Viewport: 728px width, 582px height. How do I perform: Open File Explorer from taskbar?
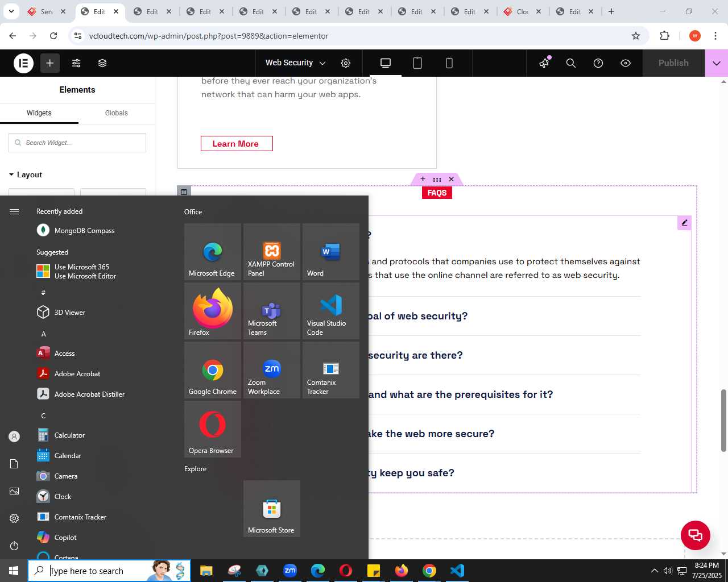(x=206, y=571)
